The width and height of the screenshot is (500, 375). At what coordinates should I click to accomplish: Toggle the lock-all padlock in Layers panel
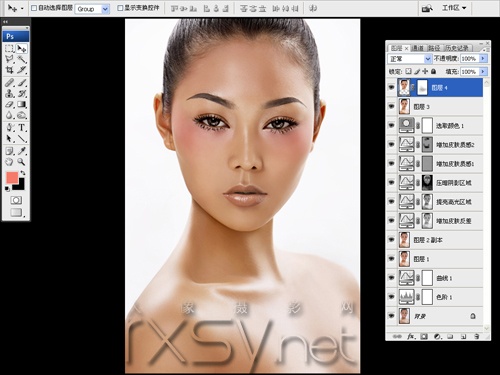coord(433,71)
